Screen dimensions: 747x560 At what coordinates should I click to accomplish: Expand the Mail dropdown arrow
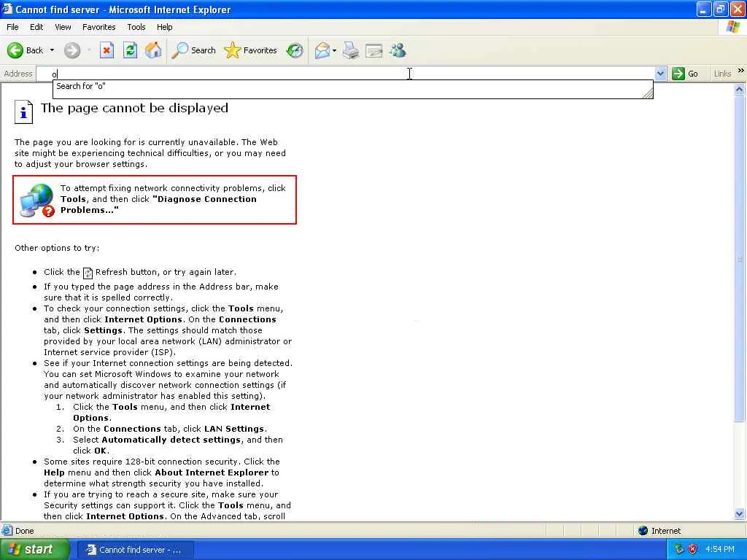point(334,50)
